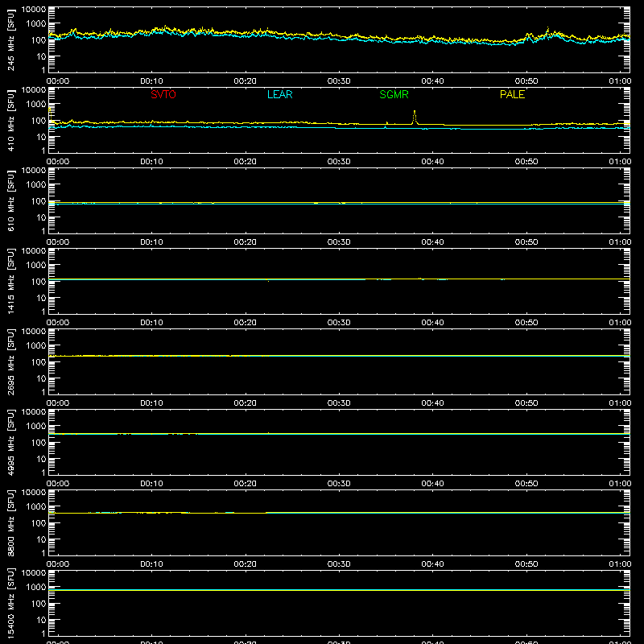Screen dimensions: 644x644
Task: Click the 100 y-axis value of 4995 MHz plot
Action: click(x=39, y=443)
